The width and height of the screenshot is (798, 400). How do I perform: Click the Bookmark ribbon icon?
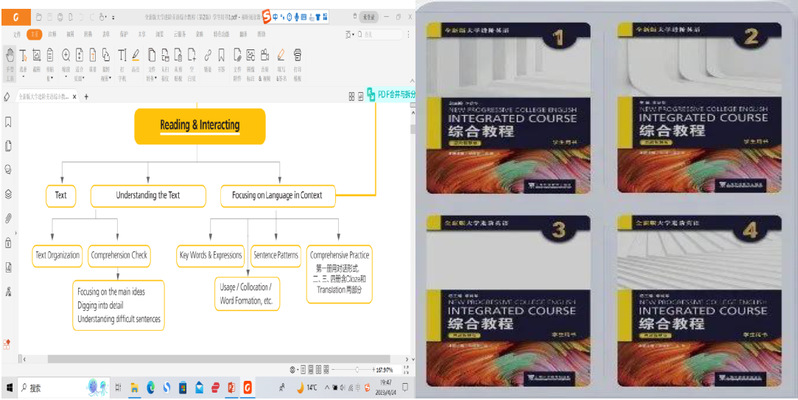tap(221, 56)
